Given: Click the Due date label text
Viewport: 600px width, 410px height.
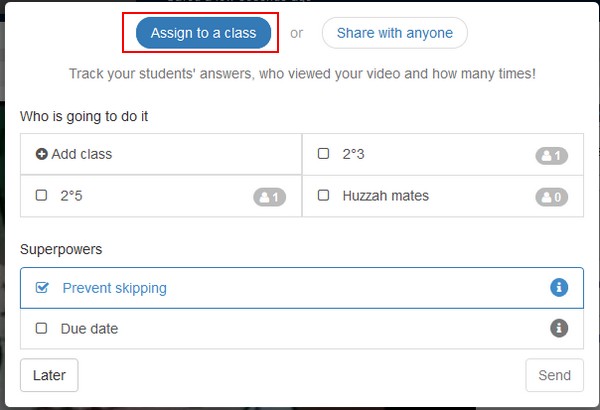Looking at the screenshot, I should click(x=89, y=328).
